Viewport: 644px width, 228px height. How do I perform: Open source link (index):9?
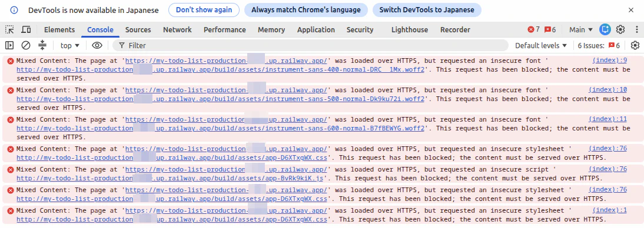610,61
